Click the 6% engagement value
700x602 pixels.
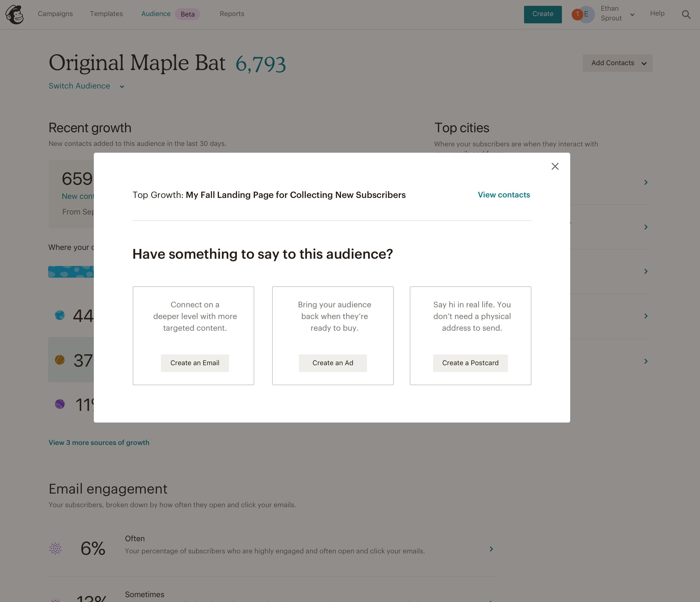point(93,548)
